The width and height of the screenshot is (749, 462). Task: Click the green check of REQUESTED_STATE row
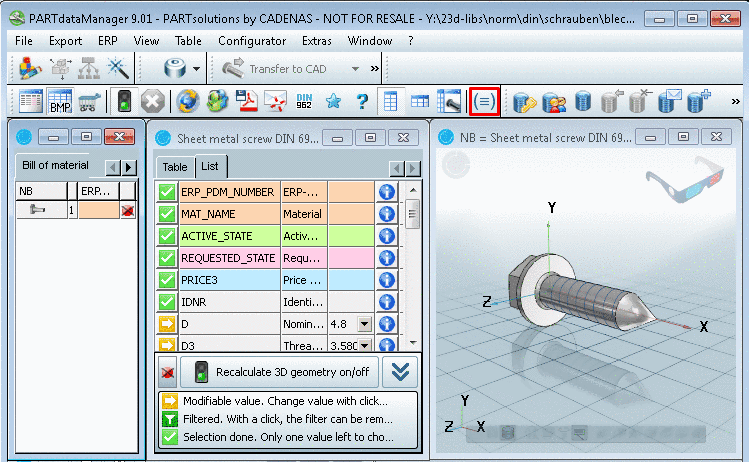coord(167,258)
